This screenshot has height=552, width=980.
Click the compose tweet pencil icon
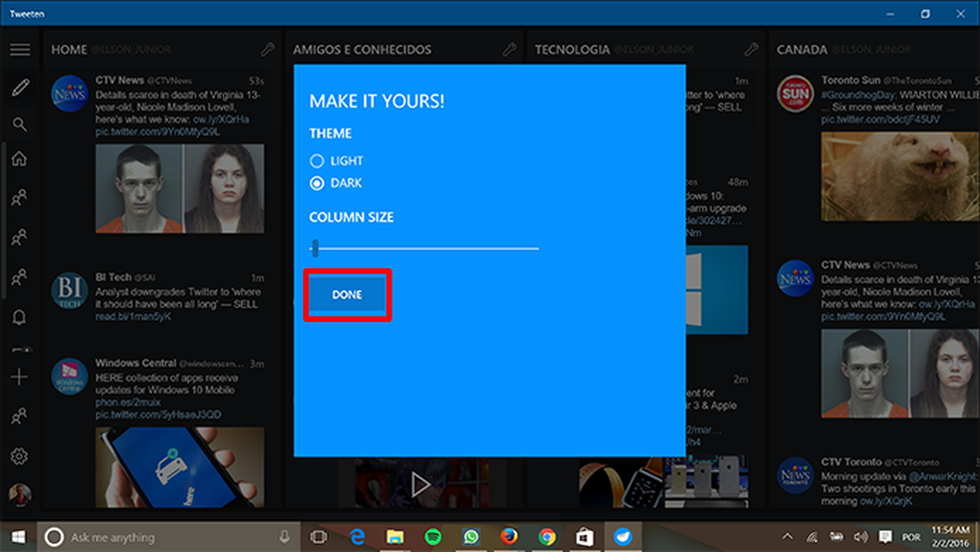[20, 88]
